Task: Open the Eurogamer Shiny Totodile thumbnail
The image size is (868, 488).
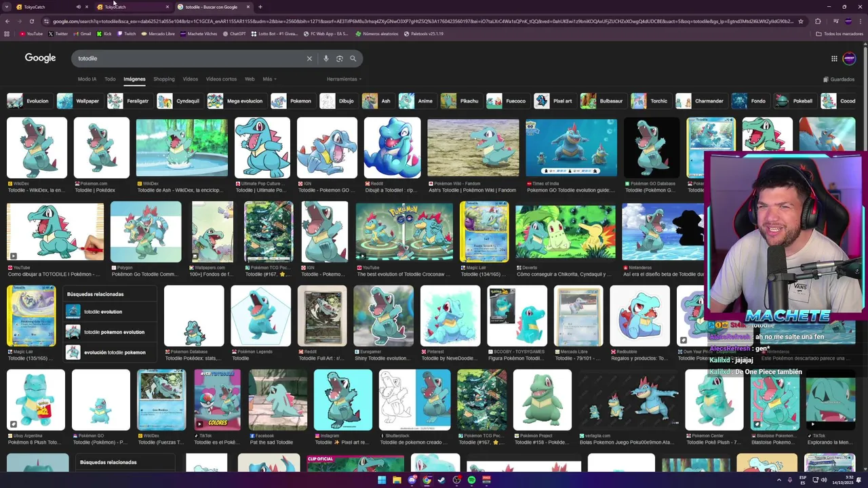Action: coord(383,316)
